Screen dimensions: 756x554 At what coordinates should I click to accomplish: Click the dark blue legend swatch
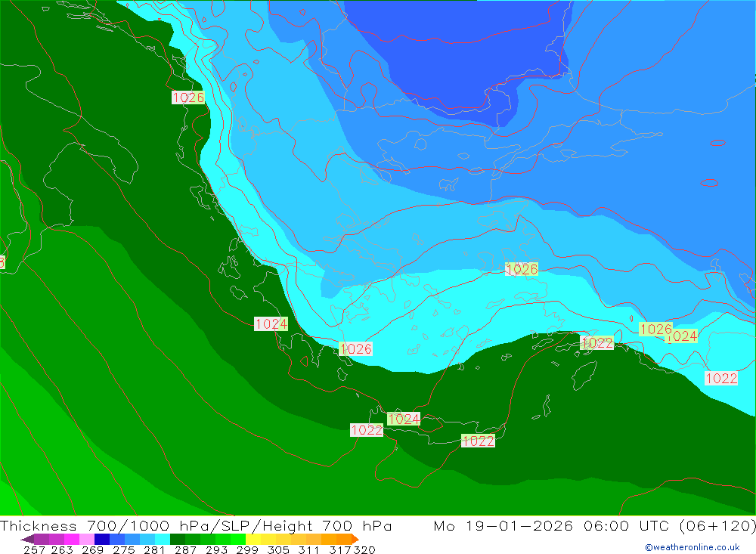point(102,539)
